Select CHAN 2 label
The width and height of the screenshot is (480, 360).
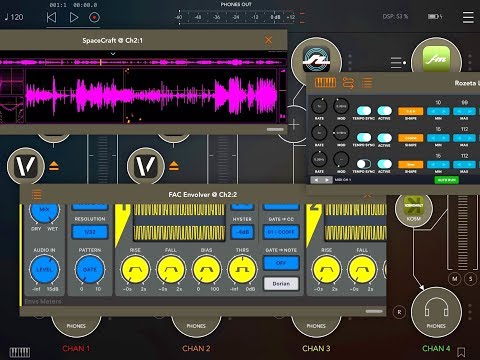pos(196,349)
